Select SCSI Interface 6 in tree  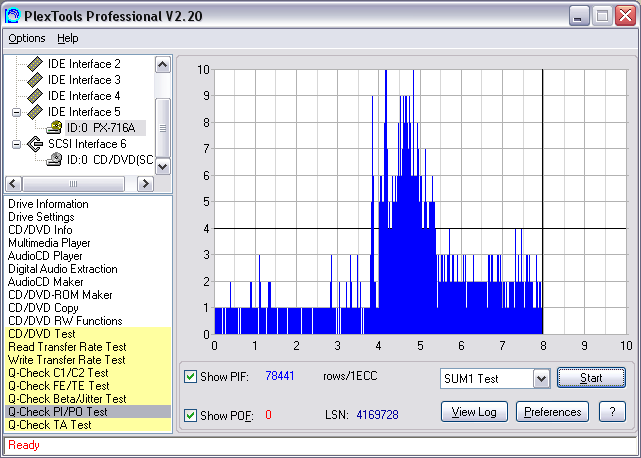[87, 144]
